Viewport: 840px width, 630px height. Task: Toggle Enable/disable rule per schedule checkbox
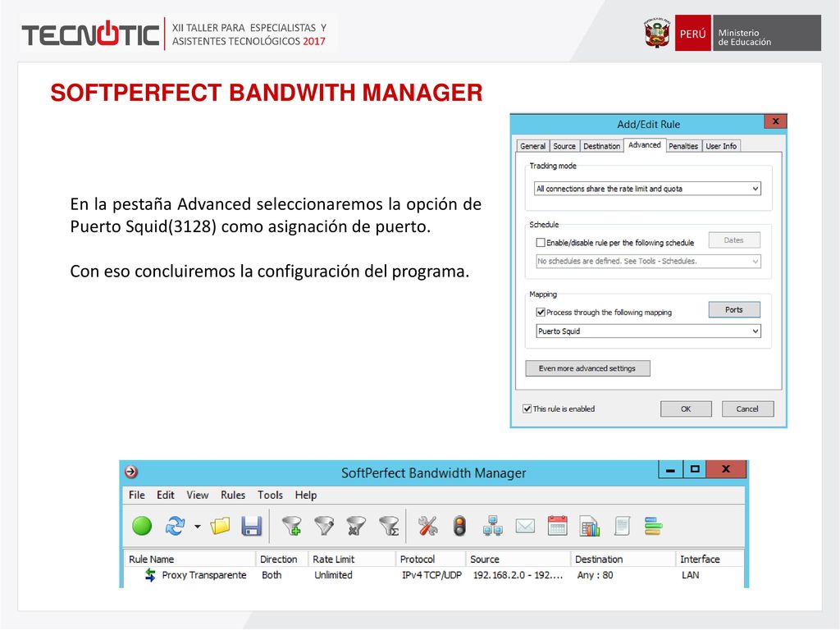[x=541, y=243]
